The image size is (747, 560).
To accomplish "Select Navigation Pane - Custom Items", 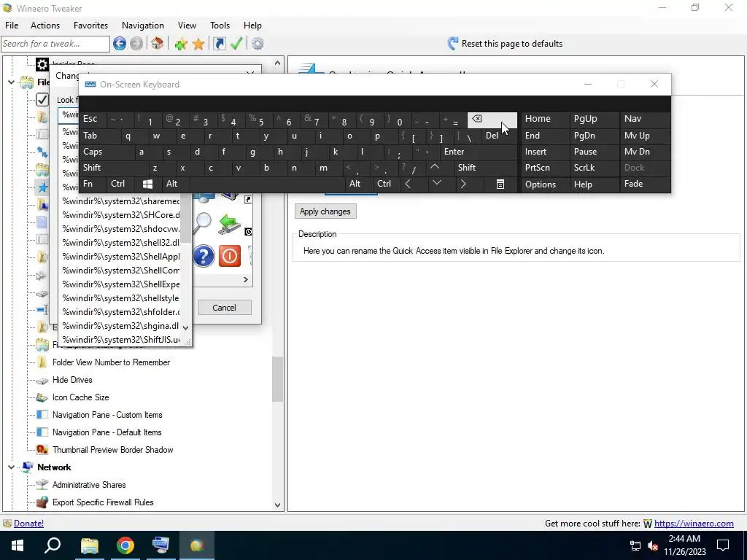I will 107,415.
